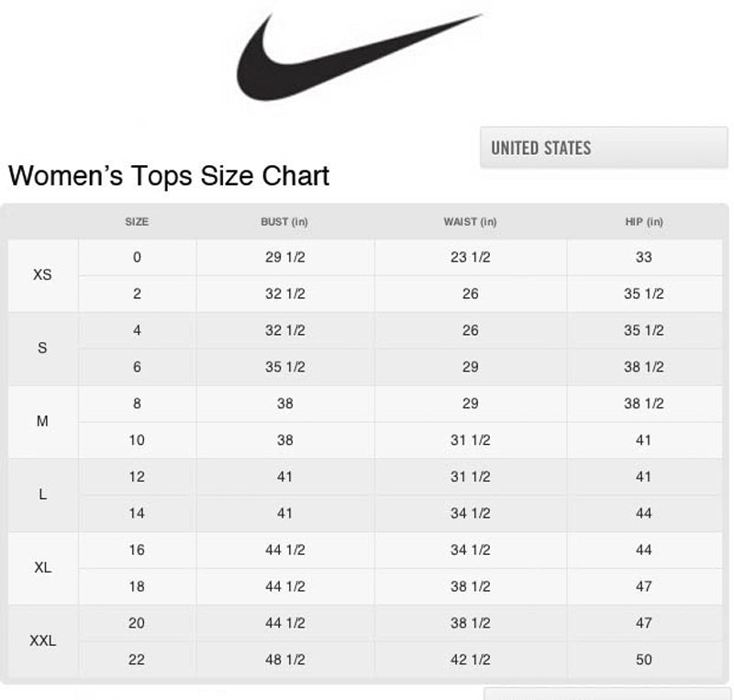The width and height of the screenshot is (734, 700).
Task: Click the M size row label
Action: pyautogui.click(x=42, y=422)
